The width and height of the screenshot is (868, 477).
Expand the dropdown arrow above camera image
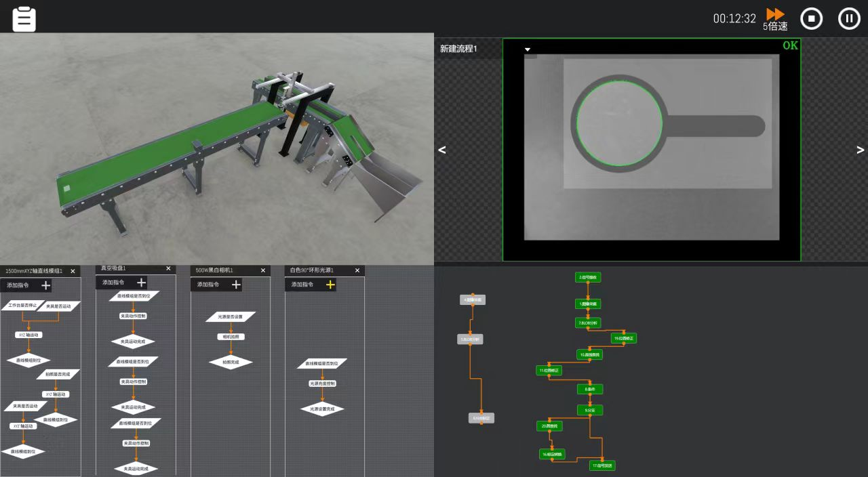pos(528,49)
